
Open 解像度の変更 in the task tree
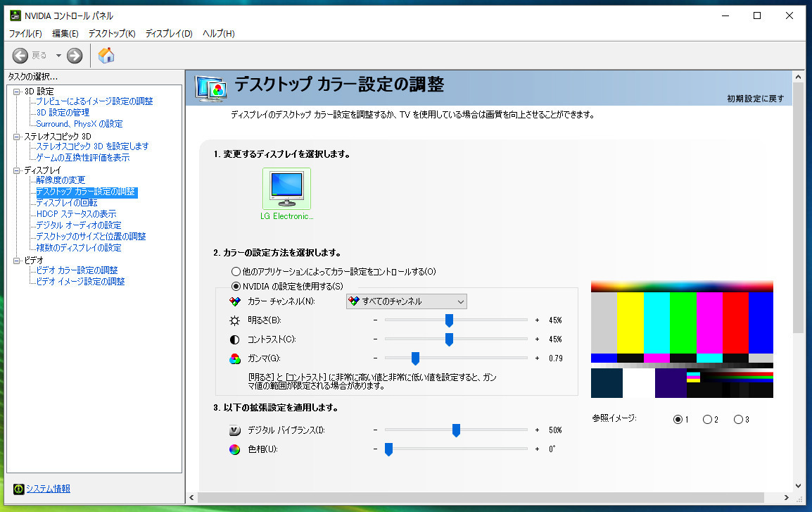(61, 180)
